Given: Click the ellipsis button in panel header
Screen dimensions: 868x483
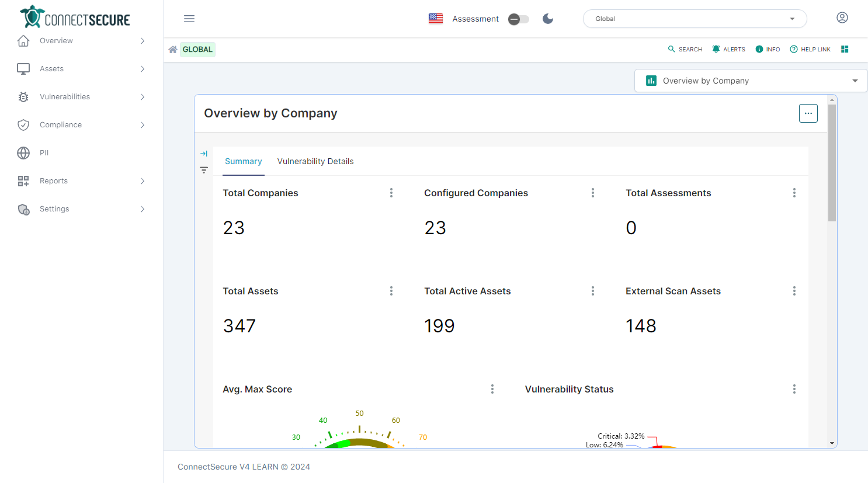Looking at the screenshot, I should tap(808, 113).
